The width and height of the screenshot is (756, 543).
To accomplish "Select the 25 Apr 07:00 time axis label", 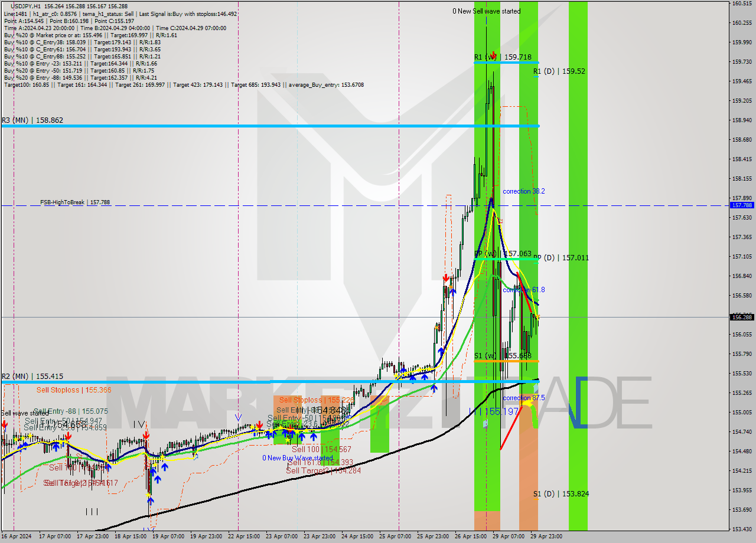I will (x=395, y=537).
